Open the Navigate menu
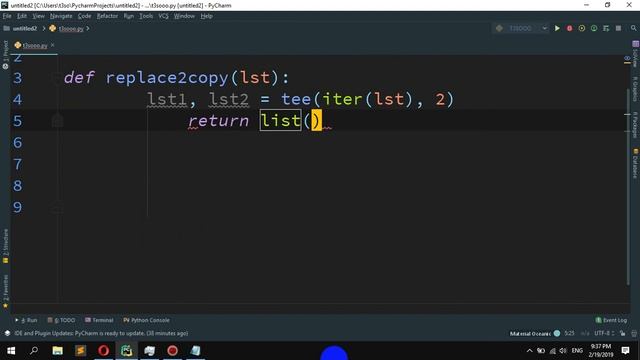The width and height of the screenshot is (640, 360). pyautogui.click(x=61, y=16)
